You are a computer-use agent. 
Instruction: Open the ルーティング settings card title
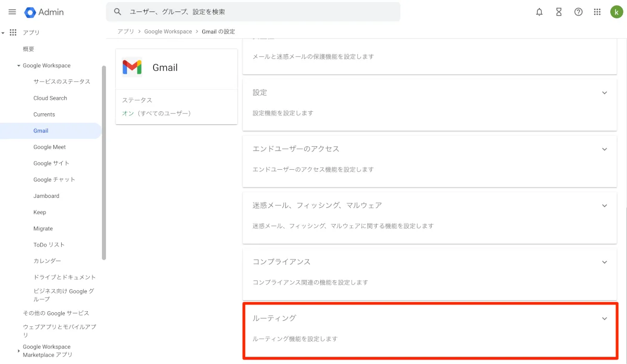[x=274, y=318]
